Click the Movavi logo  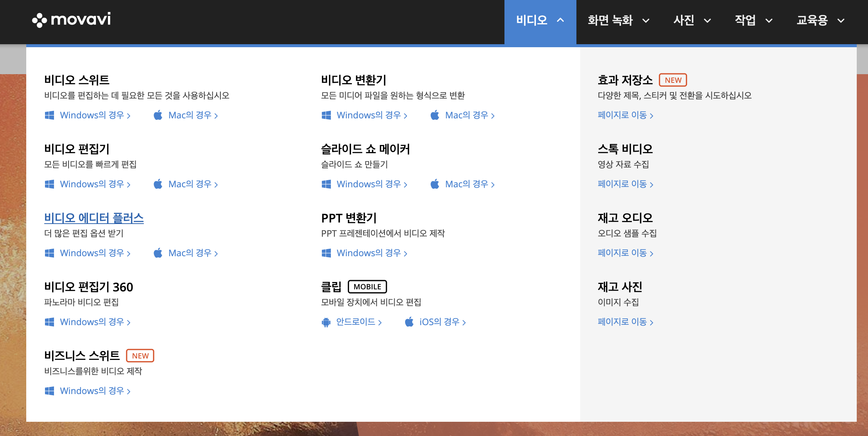[x=71, y=19]
